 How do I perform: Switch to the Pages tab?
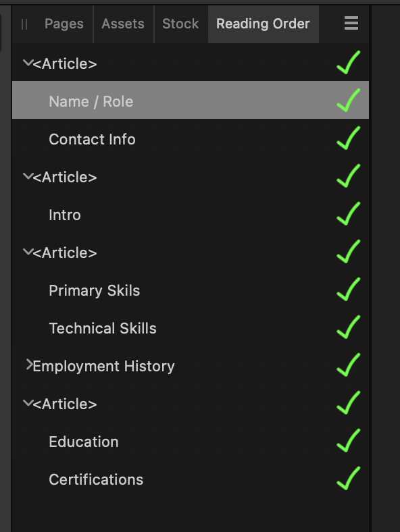64,24
